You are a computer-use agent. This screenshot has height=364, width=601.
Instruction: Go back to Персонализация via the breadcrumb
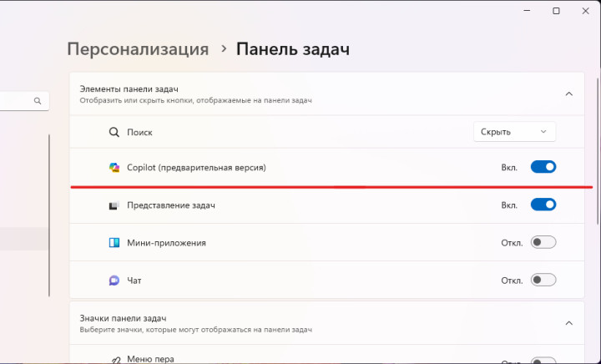[138, 48]
